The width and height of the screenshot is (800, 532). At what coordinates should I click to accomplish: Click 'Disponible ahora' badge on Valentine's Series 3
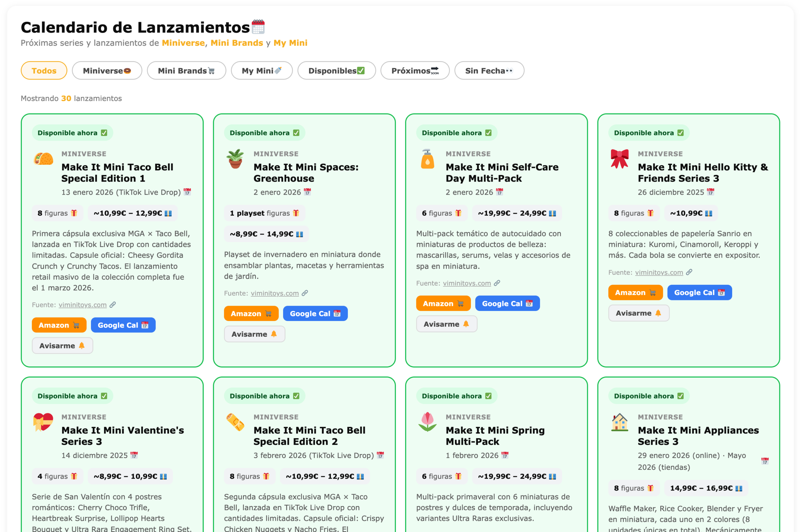click(72, 396)
